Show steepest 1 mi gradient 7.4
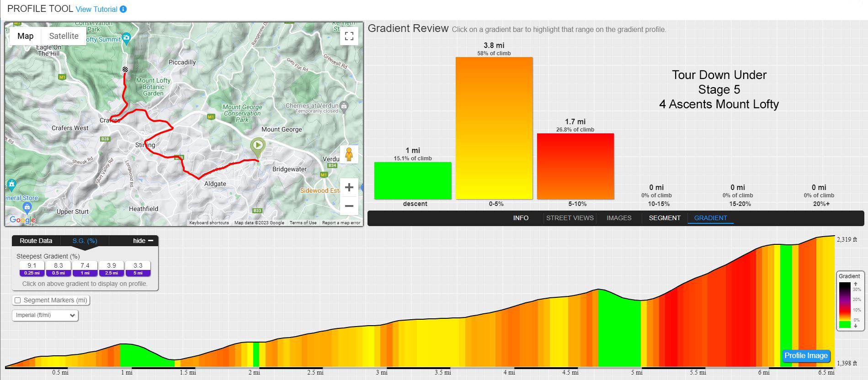 85,269
